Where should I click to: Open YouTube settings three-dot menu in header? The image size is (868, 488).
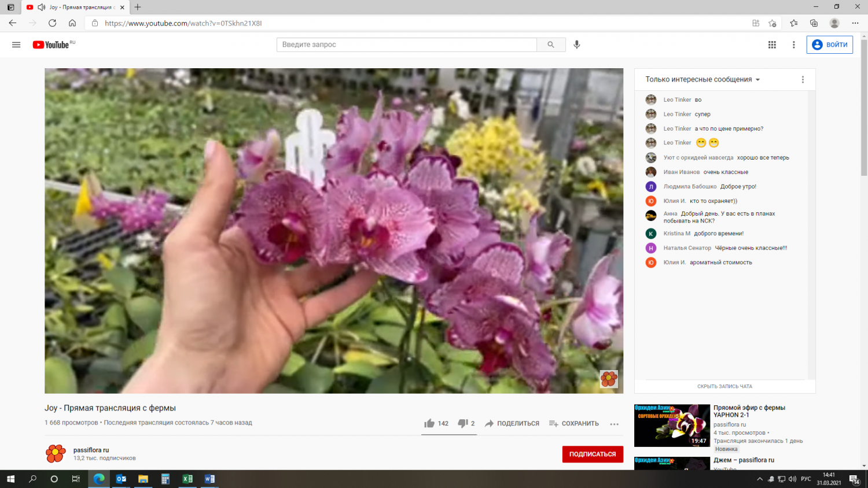point(794,45)
